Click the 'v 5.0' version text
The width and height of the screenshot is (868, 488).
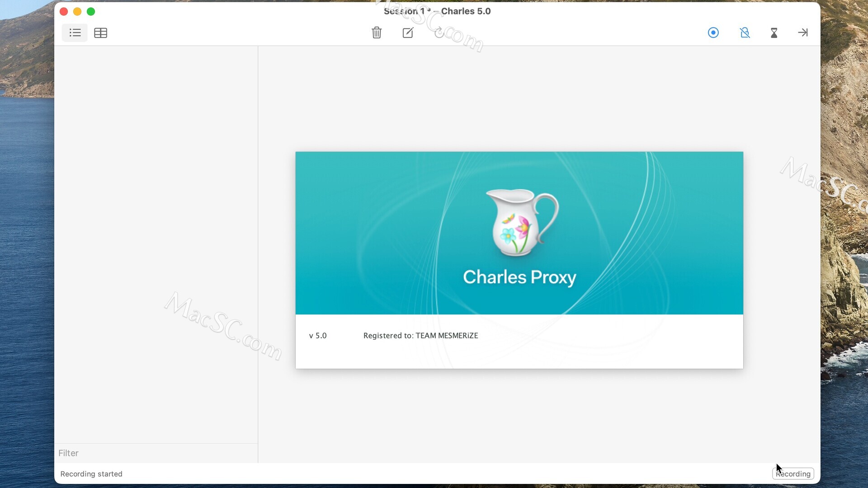tap(318, 335)
